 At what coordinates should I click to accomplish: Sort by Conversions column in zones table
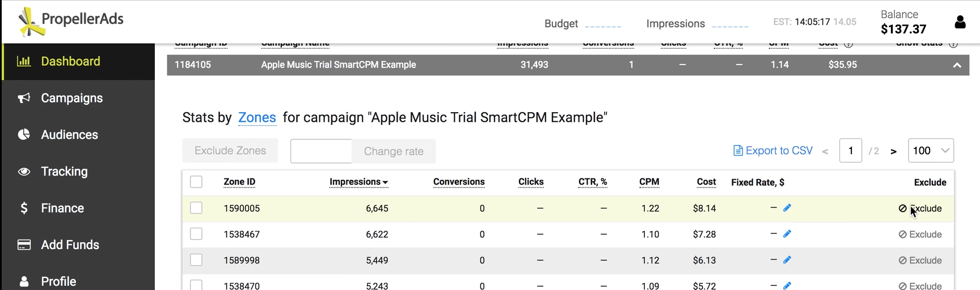pos(459,182)
